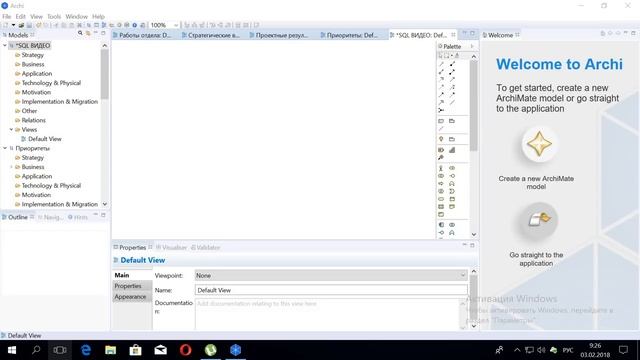Pick the Course of Action element in Palette
Image resolution: width=640 pixels, height=360 pixels.
[x=441, y=158]
